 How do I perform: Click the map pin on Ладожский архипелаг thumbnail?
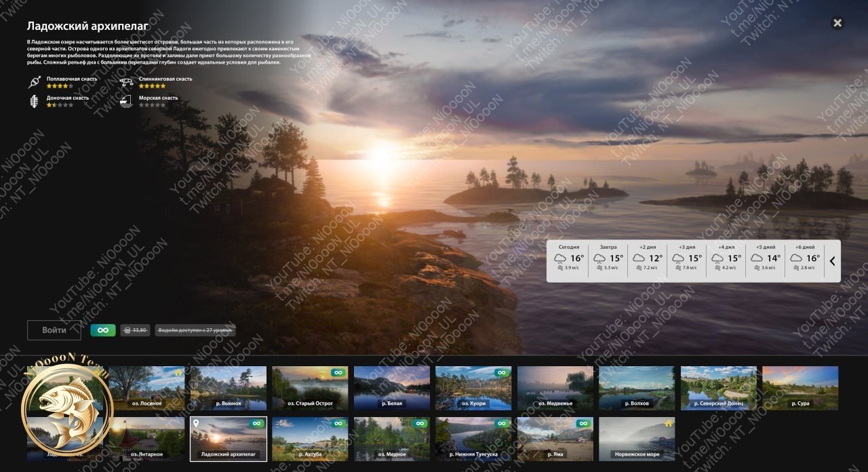(x=197, y=423)
